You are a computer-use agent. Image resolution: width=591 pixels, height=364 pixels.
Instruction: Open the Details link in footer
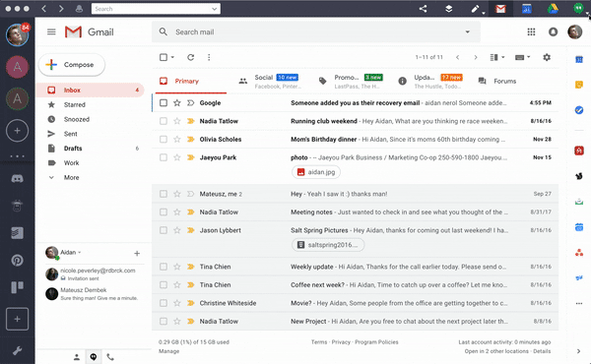pyautogui.click(x=542, y=351)
